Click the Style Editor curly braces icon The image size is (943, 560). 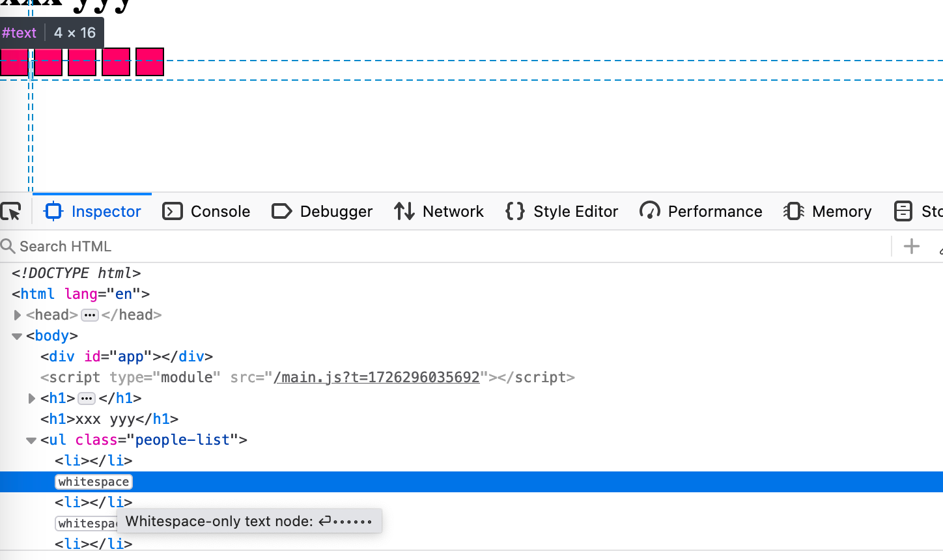514,212
